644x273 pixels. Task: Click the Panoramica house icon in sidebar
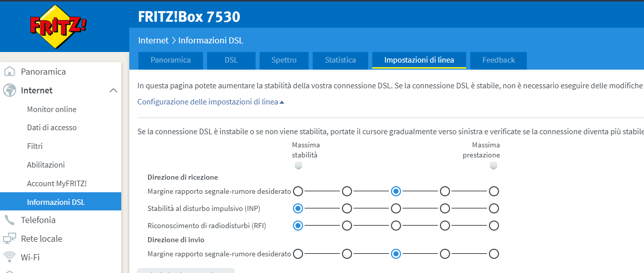(9, 72)
